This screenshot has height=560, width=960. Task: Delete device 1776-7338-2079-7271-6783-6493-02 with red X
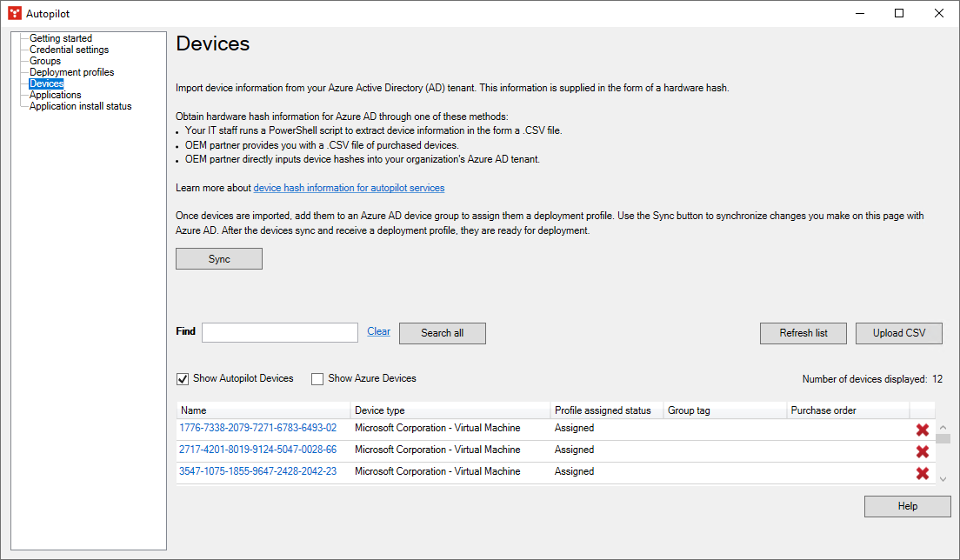point(922,430)
